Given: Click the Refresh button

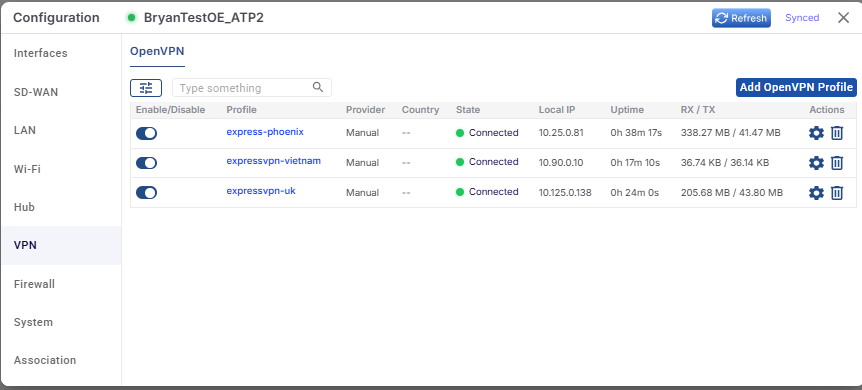Looking at the screenshot, I should click(x=741, y=18).
